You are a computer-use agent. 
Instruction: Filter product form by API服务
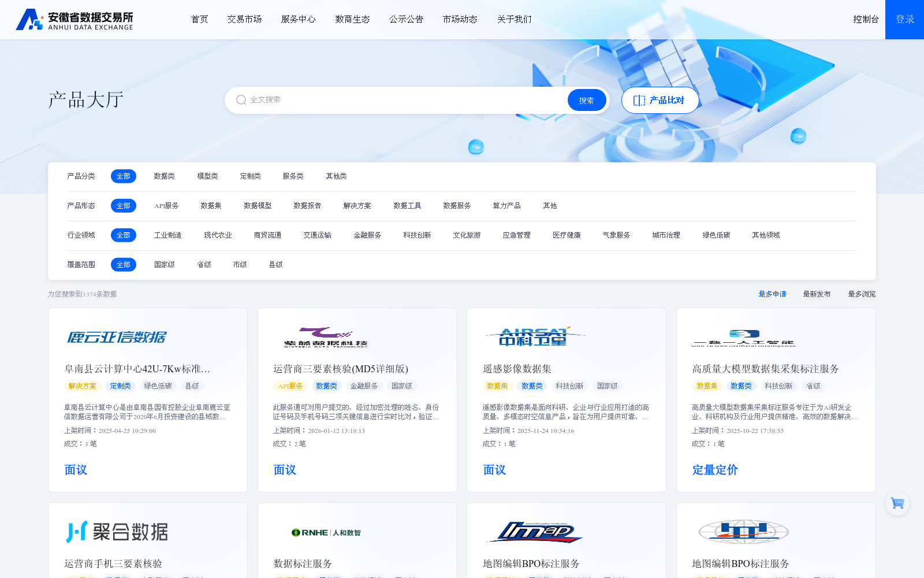166,206
